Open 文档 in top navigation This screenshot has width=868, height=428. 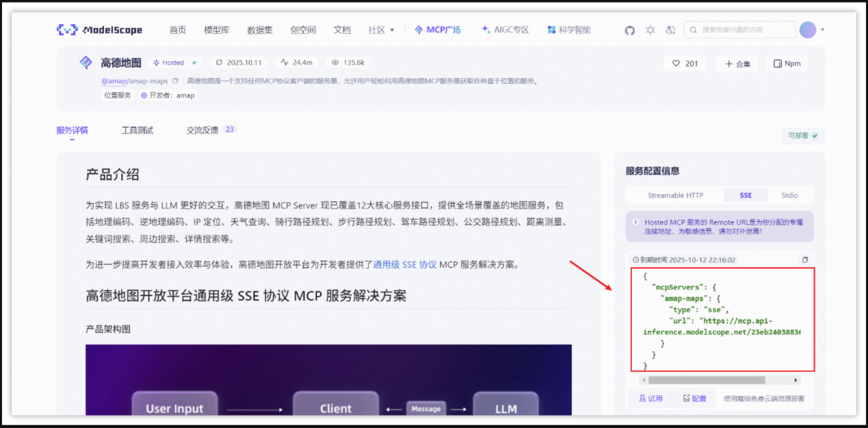coord(342,30)
